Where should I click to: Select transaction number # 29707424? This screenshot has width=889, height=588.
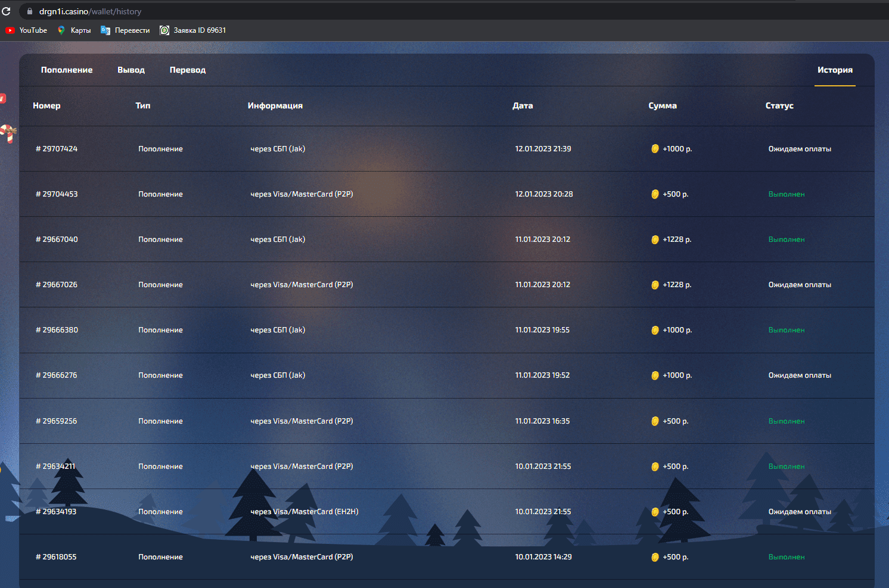click(x=57, y=149)
